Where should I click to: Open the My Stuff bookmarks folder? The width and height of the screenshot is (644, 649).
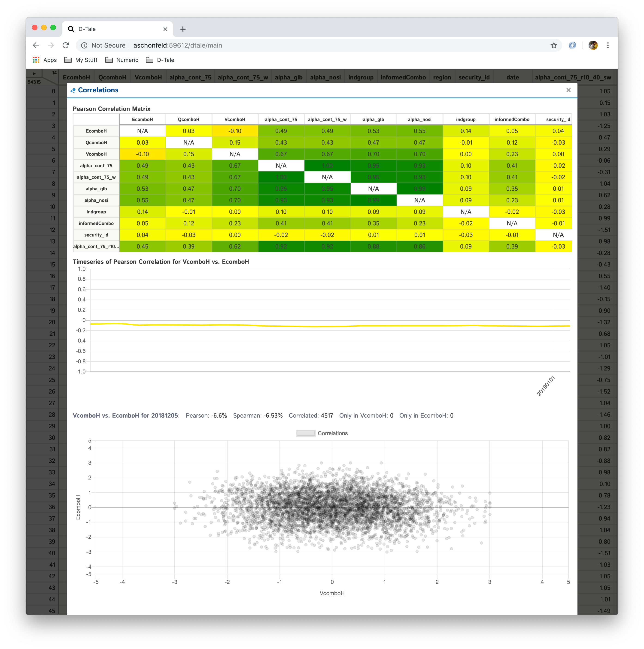(x=81, y=60)
